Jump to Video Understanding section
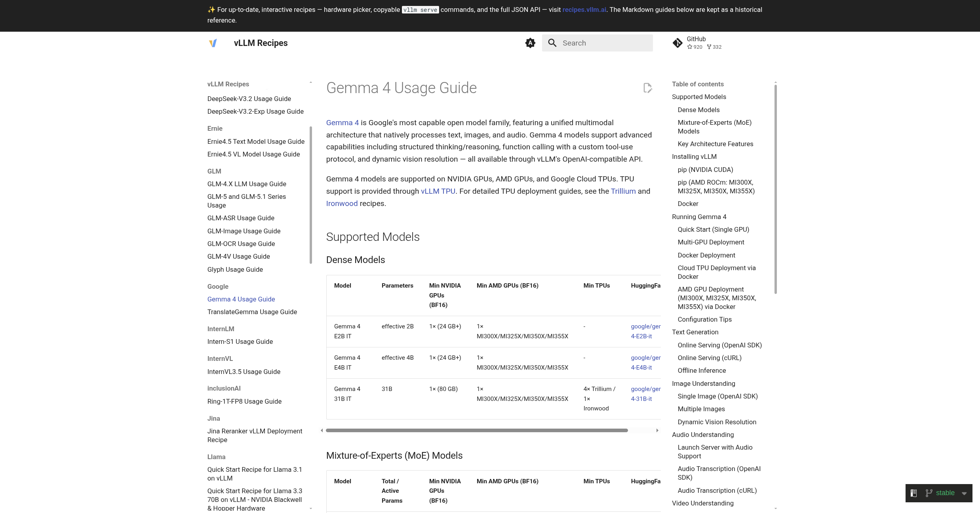 point(702,503)
